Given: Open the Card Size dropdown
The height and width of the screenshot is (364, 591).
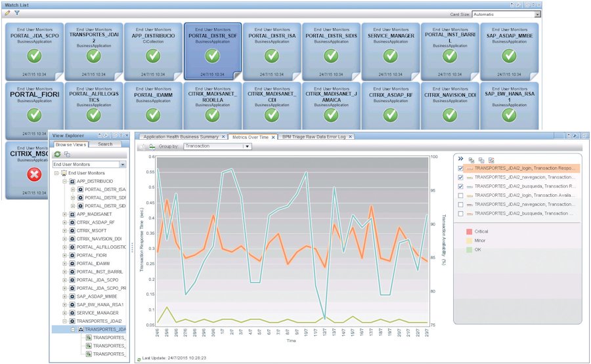Looking at the screenshot, I should tap(537, 14).
